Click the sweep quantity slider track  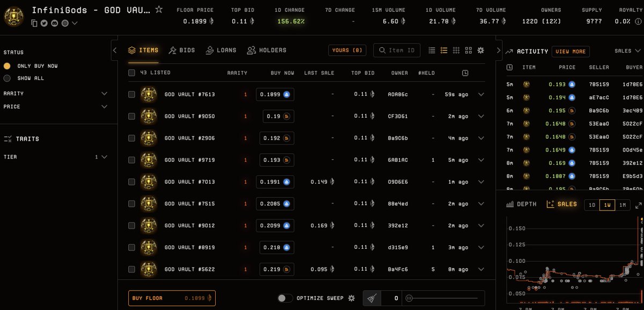tap(442, 298)
